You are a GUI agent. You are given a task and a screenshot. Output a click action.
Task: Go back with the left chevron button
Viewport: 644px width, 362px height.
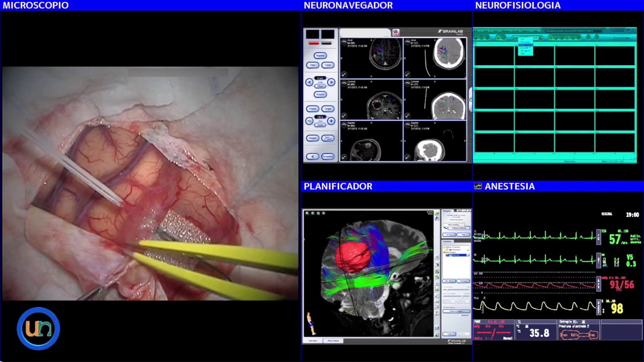pos(312,156)
